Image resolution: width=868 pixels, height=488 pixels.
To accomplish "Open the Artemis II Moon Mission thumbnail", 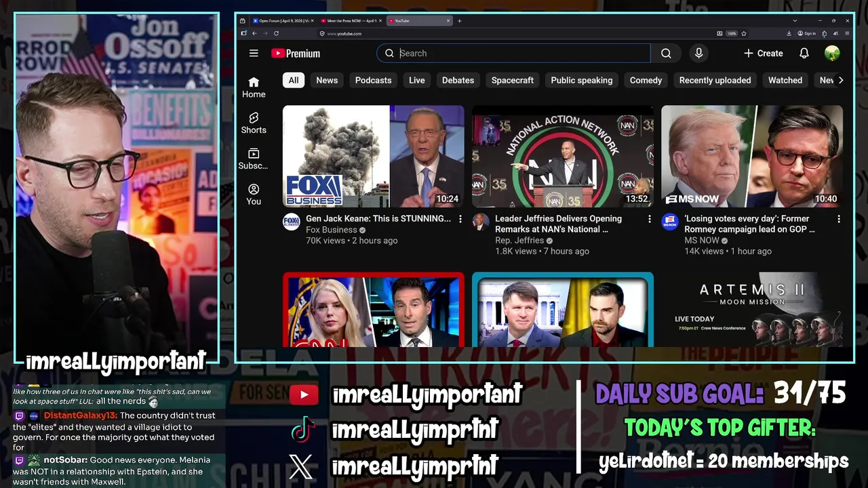I will pos(752,310).
